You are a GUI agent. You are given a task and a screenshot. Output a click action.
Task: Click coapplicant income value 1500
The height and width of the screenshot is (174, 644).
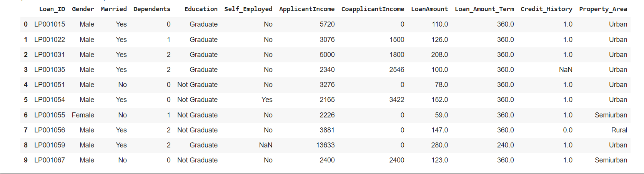coord(397,40)
